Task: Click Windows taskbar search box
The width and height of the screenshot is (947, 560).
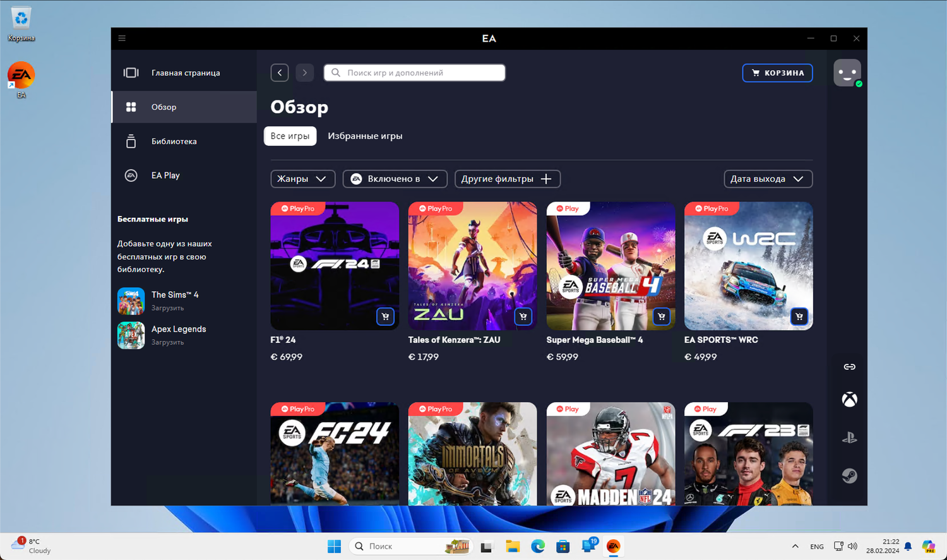Action: [410, 546]
